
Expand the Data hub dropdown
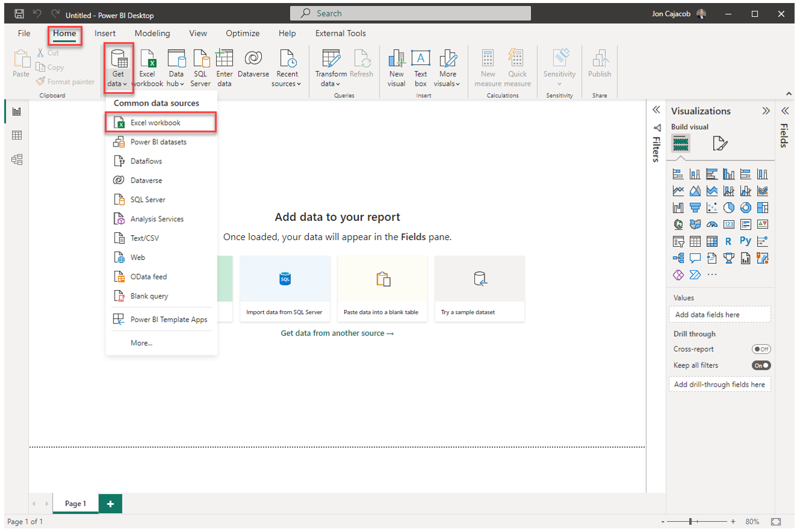click(176, 68)
